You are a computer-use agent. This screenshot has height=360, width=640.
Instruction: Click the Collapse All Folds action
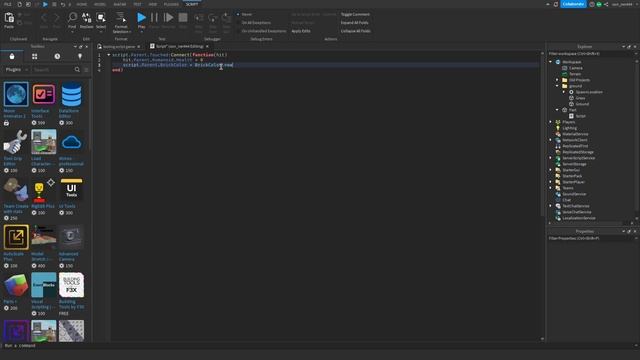click(x=356, y=31)
